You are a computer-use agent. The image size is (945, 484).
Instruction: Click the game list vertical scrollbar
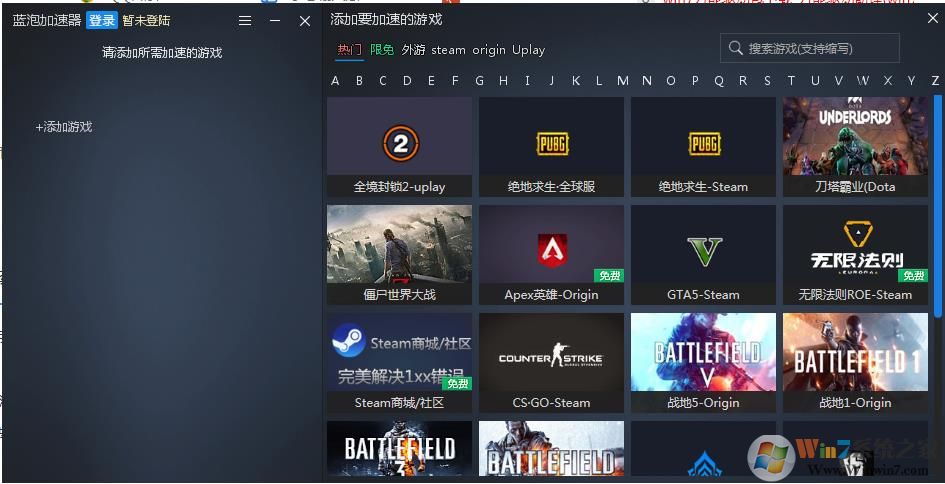[x=938, y=200]
